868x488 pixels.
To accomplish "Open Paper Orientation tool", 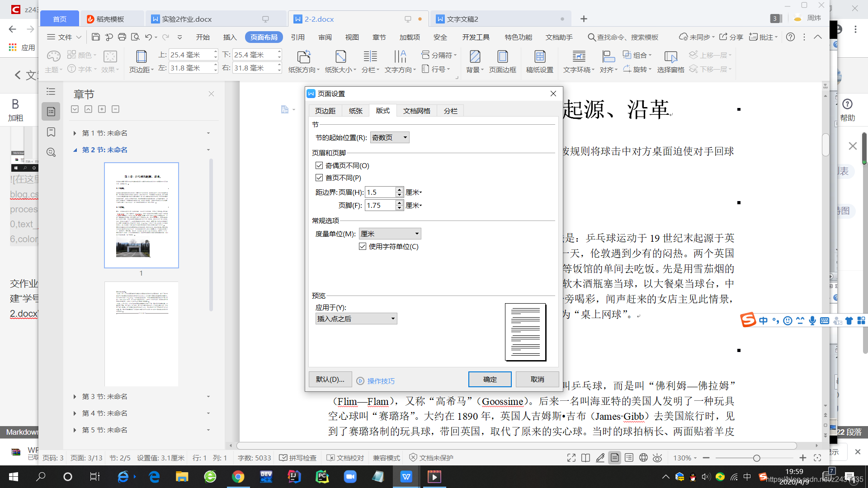I will (304, 61).
